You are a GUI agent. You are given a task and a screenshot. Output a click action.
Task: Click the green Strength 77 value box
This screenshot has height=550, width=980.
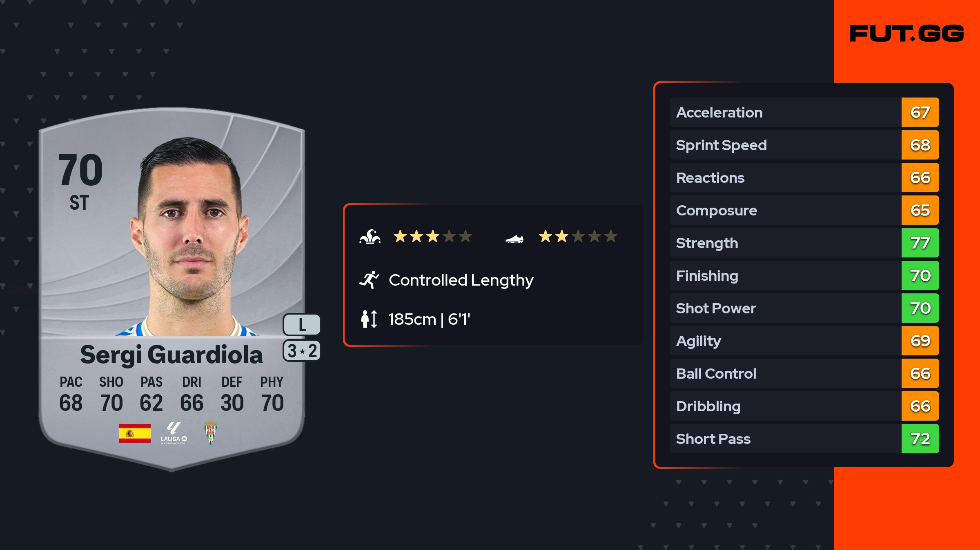(x=920, y=243)
